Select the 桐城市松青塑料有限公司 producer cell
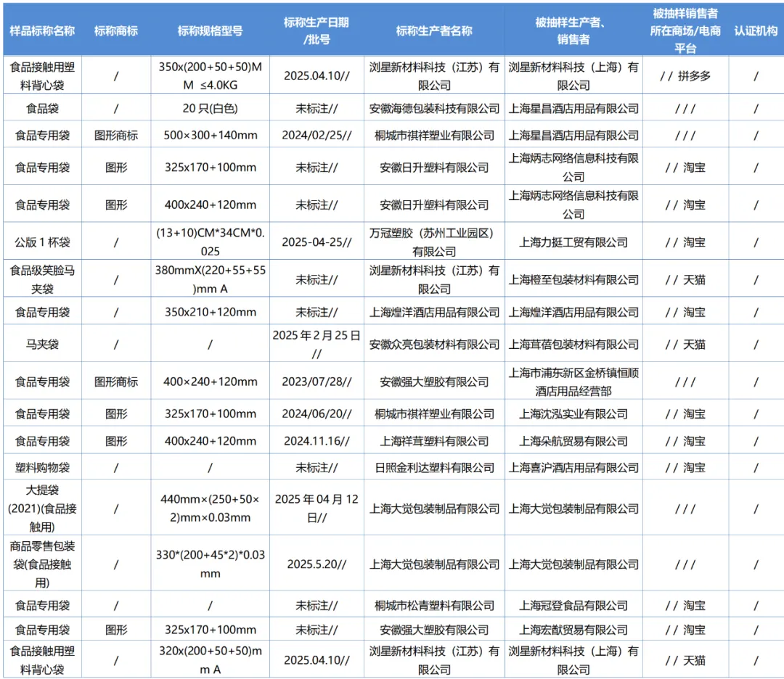Viewport: 784px width, 679px height. (434, 605)
